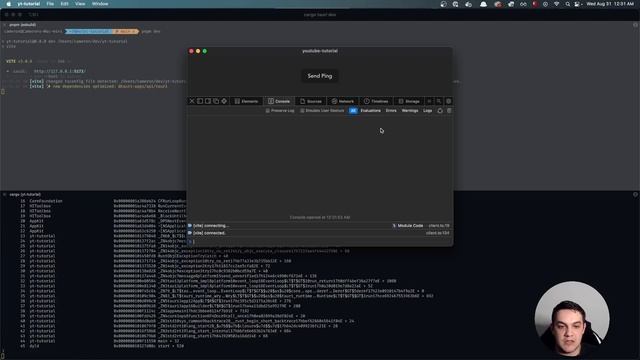Click stack trace row 45 dyld
This screenshot has width=640, height=360.
click(x=102, y=346)
